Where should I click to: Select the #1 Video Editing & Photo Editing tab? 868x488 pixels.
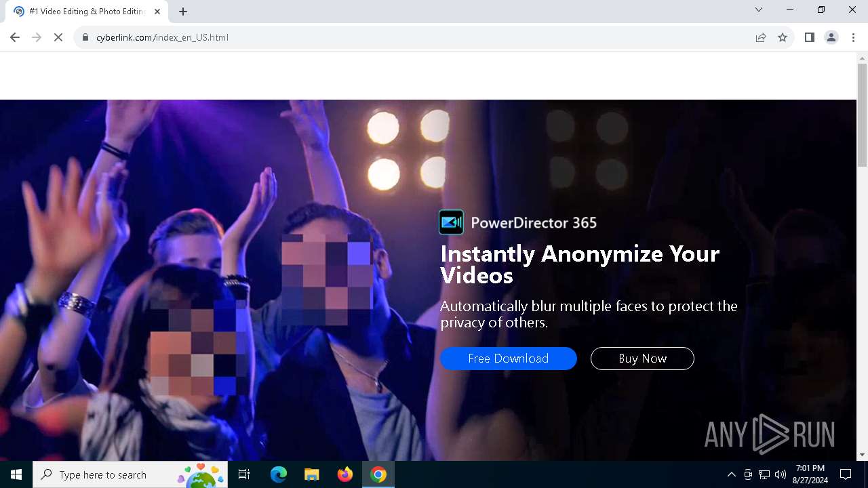(87, 12)
